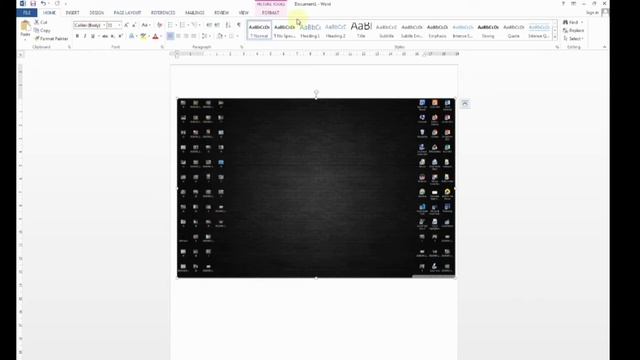The image size is (640, 360).
Task: Activate the Format Painter
Action: point(51,38)
